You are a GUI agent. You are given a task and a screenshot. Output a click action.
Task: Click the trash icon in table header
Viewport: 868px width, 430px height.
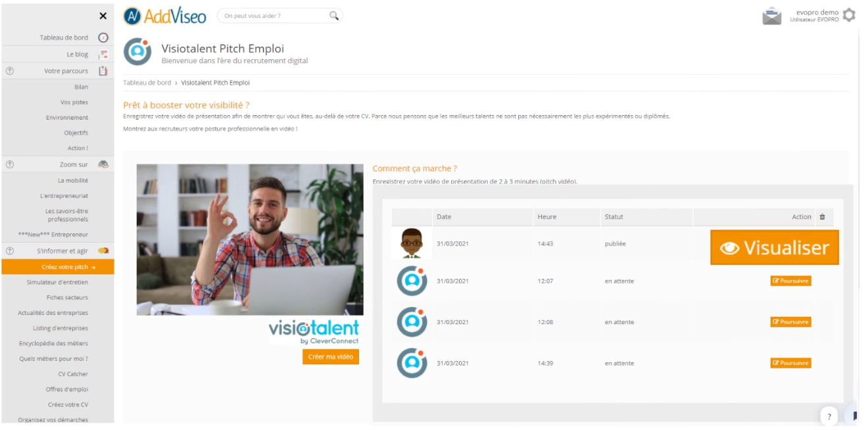[821, 217]
